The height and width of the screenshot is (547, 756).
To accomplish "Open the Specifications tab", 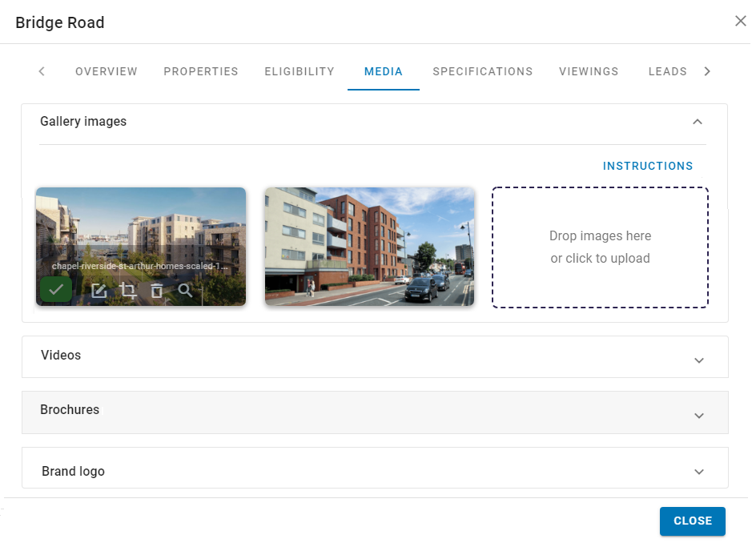I will [483, 71].
